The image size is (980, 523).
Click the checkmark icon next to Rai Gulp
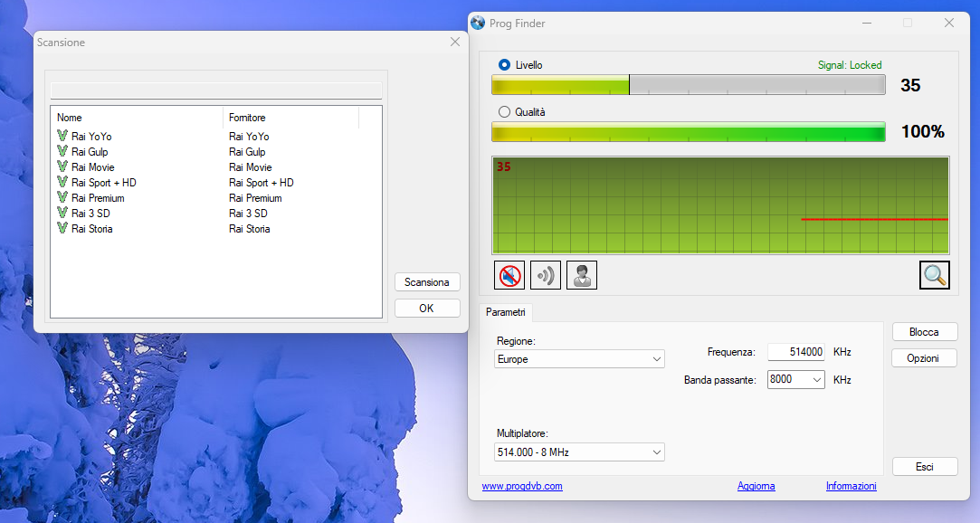tap(62, 151)
